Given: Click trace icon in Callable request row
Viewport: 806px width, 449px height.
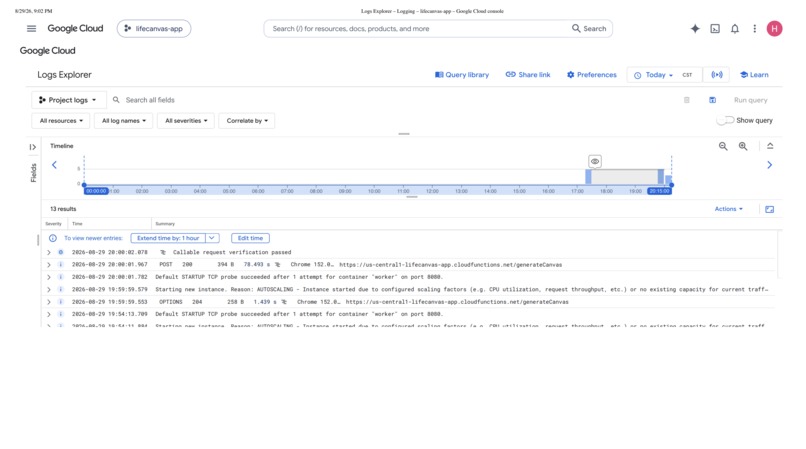Looking at the screenshot, I should click(163, 252).
